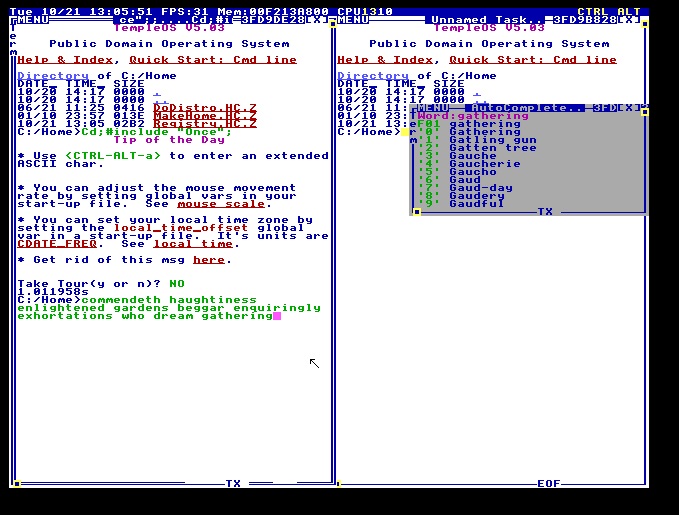
Task: Follow the mouse scale link
Action: [x=221, y=204]
